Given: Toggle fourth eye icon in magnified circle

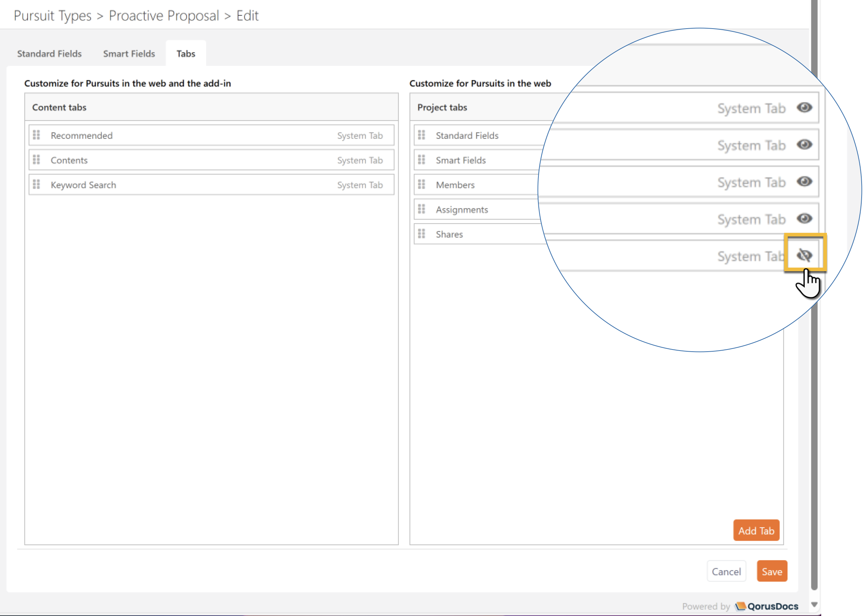Looking at the screenshot, I should point(804,219).
